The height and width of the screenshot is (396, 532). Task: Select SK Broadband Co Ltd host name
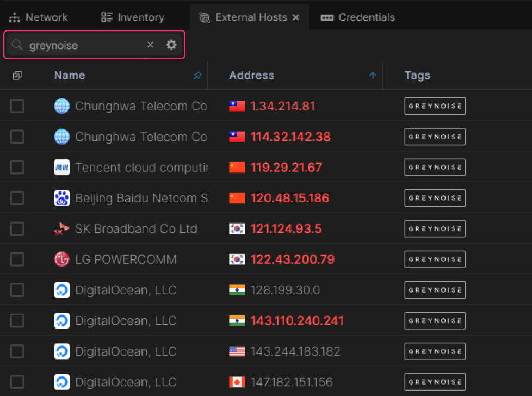tap(136, 228)
